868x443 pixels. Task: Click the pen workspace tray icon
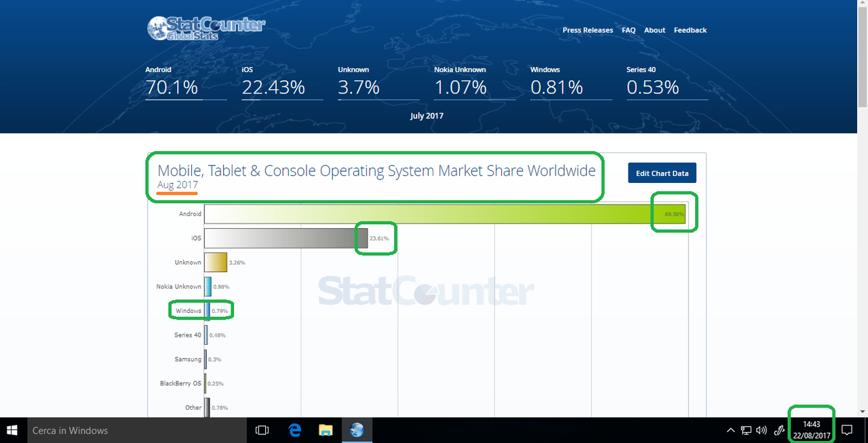[x=780, y=430]
